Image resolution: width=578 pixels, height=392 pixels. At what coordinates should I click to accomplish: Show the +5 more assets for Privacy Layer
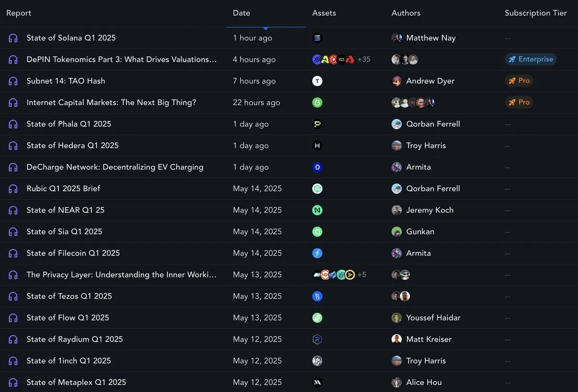click(x=362, y=275)
